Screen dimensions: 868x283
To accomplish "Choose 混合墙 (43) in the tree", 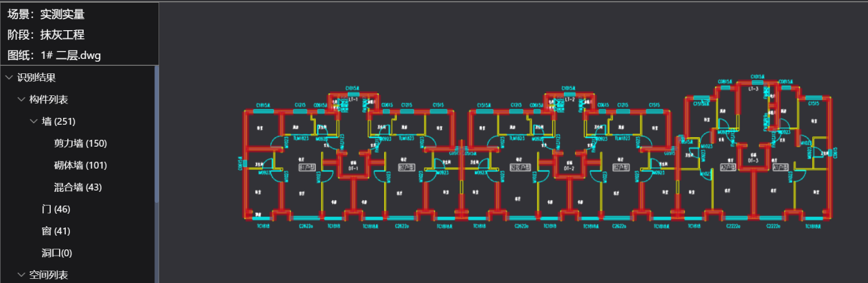I will (78, 187).
